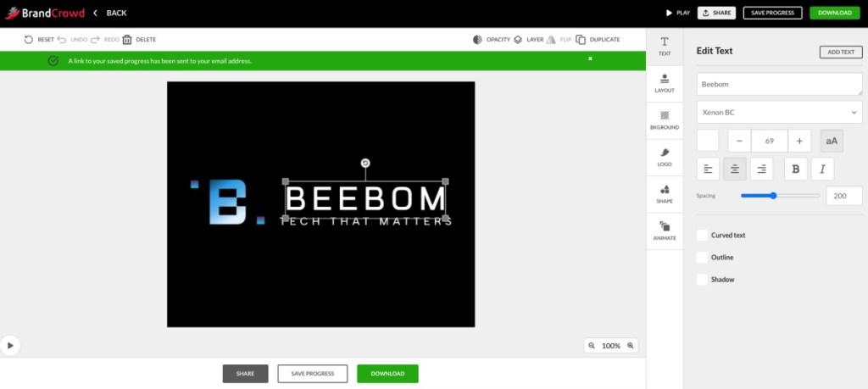Select the blue B logo graphic
This screenshot has width=868, height=389.
pos(227,202)
